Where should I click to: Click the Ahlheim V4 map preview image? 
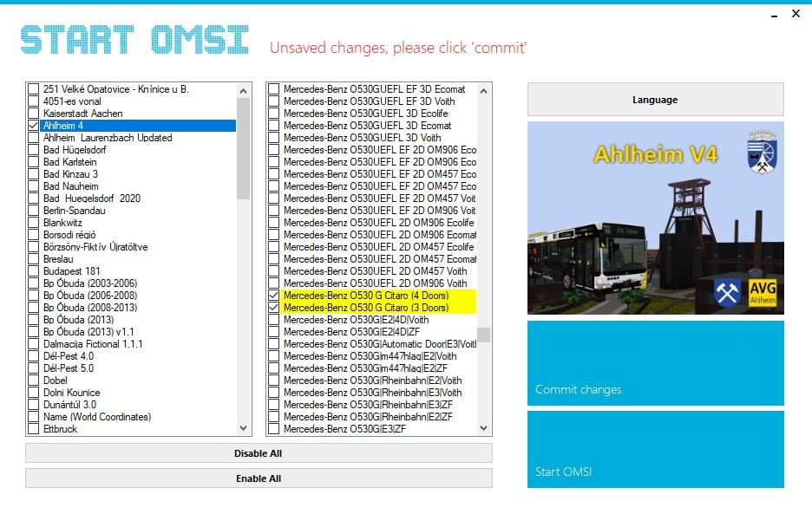tap(655, 217)
